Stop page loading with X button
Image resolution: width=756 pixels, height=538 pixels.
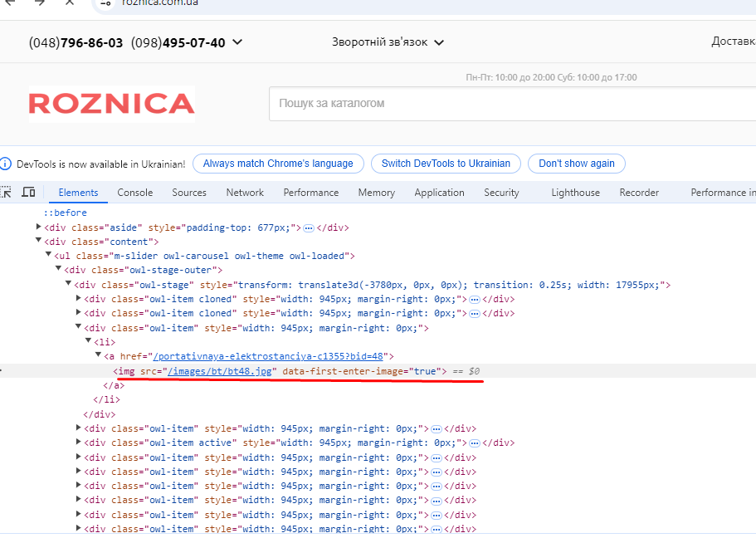point(70,2)
